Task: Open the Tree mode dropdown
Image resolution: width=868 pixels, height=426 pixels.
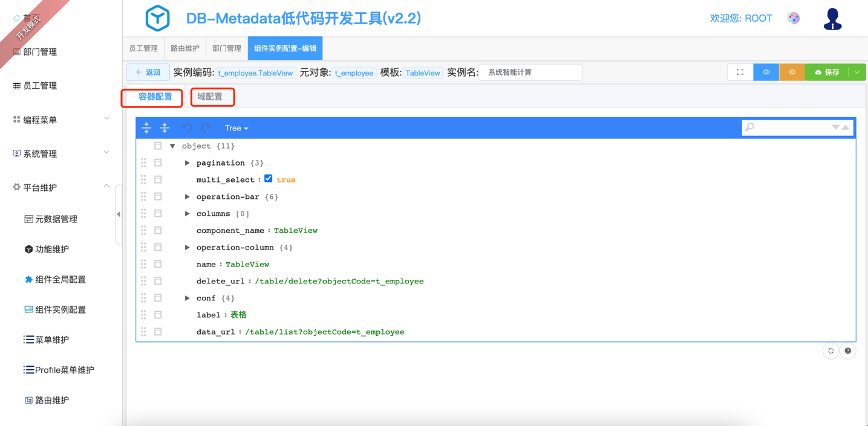Action: point(237,128)
